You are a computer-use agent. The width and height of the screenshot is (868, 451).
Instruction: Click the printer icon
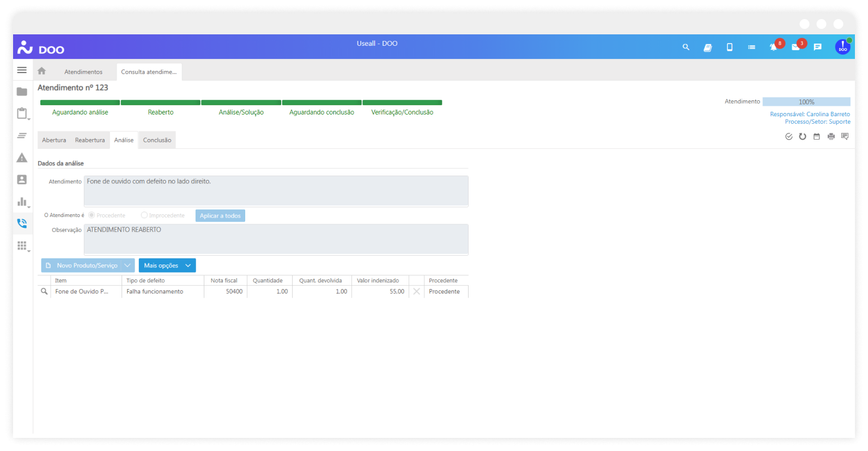pos(831,136)
